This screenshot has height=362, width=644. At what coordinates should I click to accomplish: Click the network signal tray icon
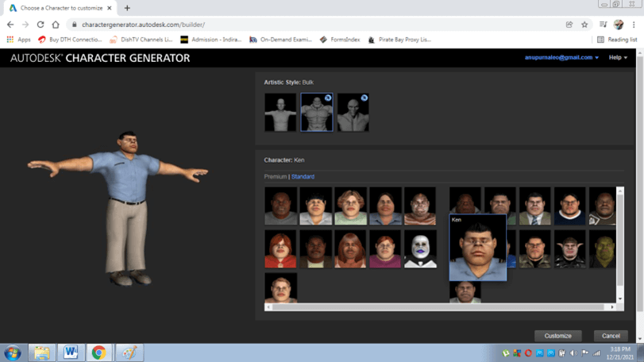(x=596, y=353)
